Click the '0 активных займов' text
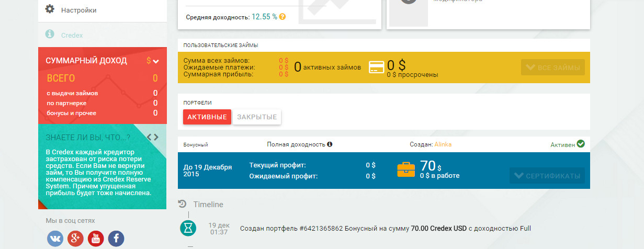This screenshot has height=249, width=644. (327, 66)
